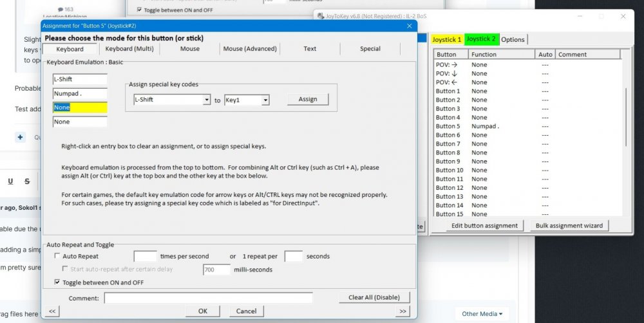Screen dimensions: 644x323
Task: Open the Bulk assignment wizard
Action: point(569,226)
